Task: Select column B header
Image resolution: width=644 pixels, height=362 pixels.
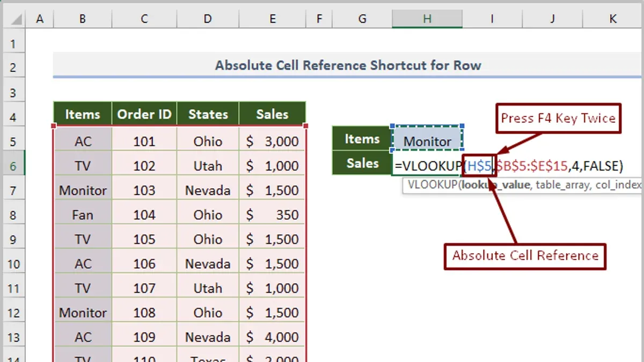Action: (82, 19)
